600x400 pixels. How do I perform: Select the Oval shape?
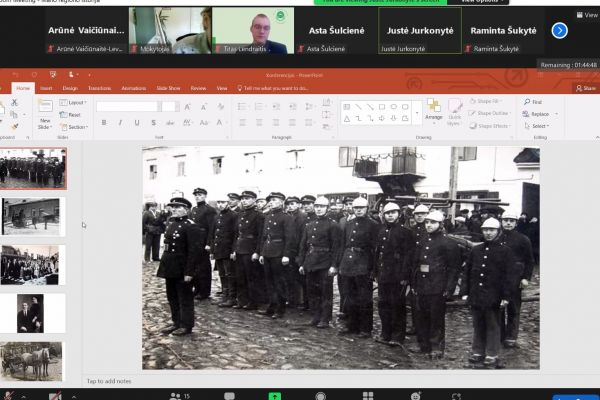tap(393, 107)
